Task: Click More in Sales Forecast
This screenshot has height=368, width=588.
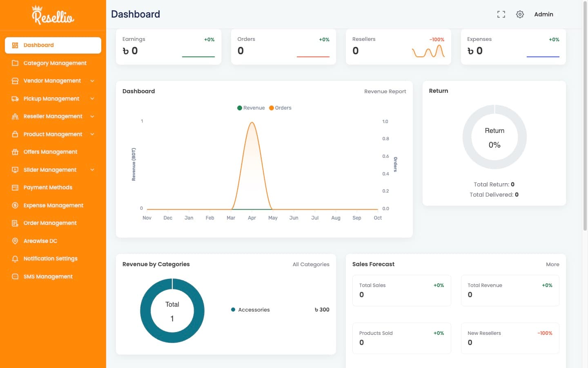Action: (552, 265)
